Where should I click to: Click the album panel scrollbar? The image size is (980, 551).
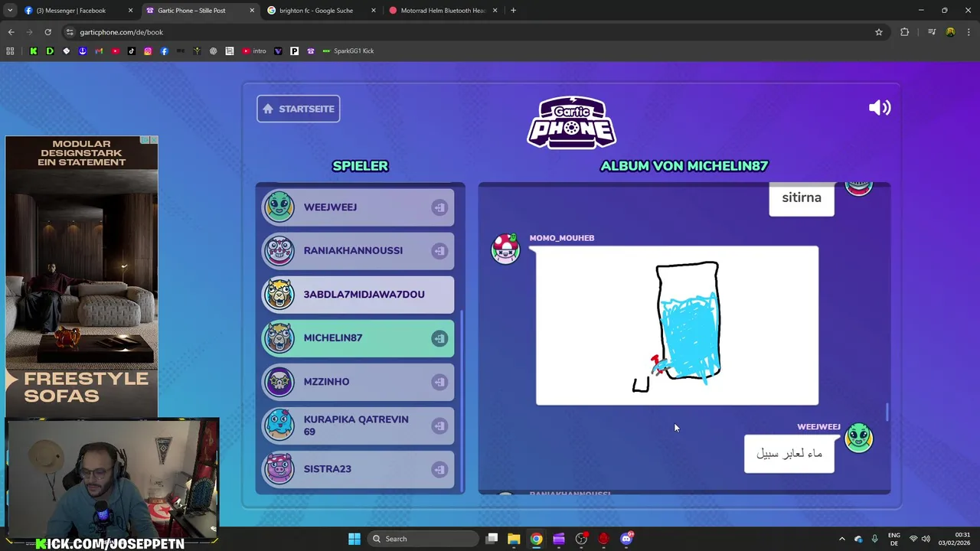[x=888, y=412]
